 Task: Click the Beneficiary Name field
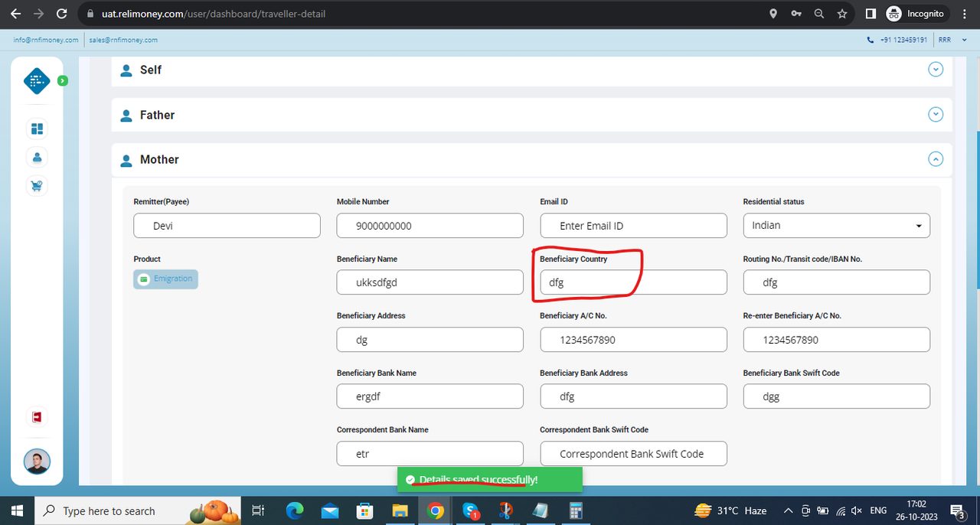pyautogui.click(x=430, y=282)
